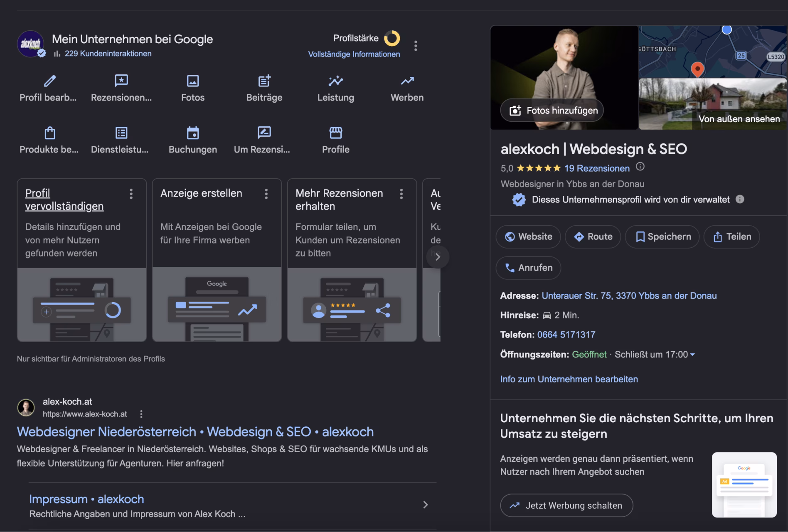Image resolution: width=788 pixels, height=532 pixels.
Task: Show next cards with right arrow
Action: point(438,257)
